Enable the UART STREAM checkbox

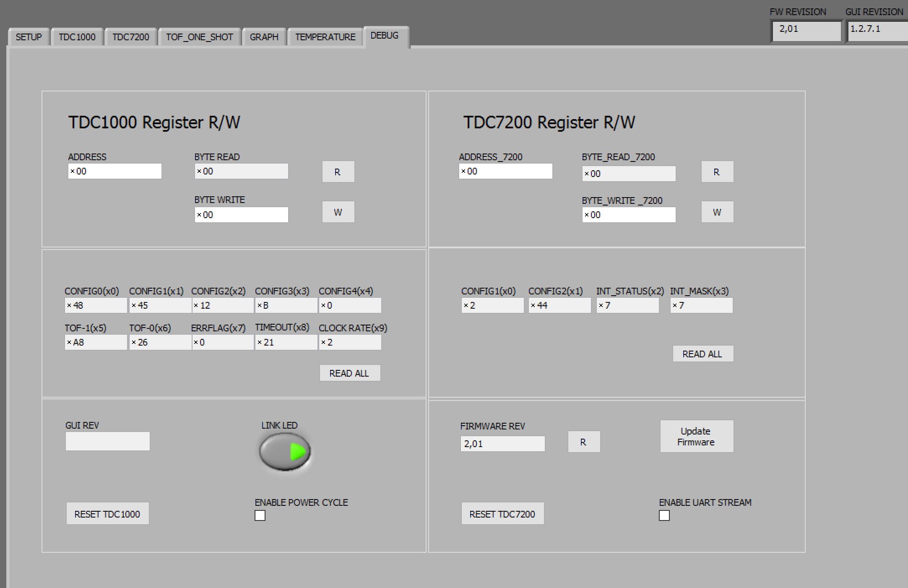click(664, 515)
